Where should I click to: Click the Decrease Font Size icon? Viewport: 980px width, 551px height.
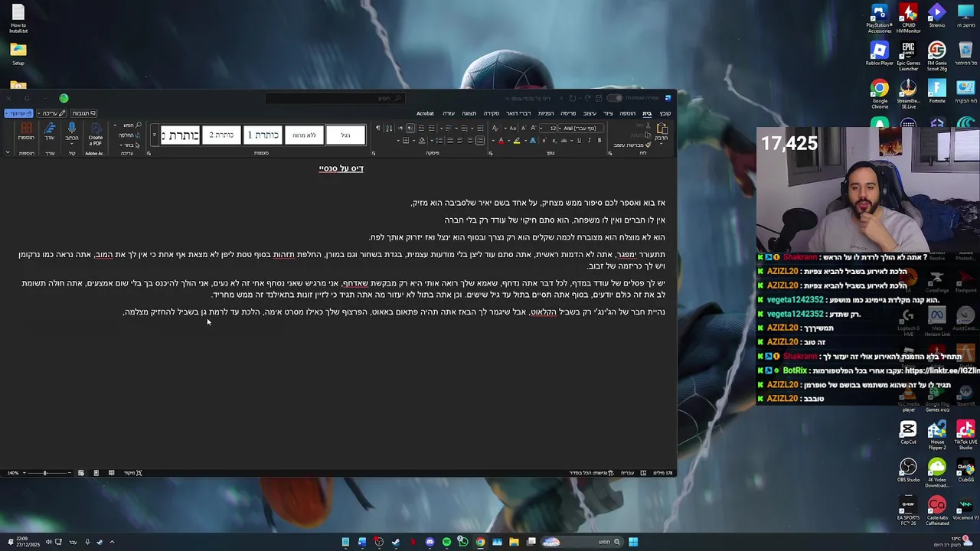point(524,128)
